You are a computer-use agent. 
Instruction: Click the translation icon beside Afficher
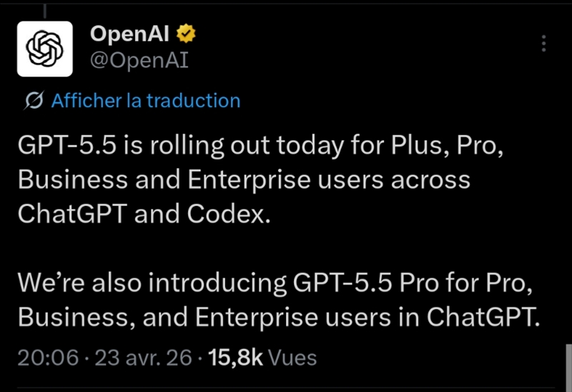click(x=33, y=101)
